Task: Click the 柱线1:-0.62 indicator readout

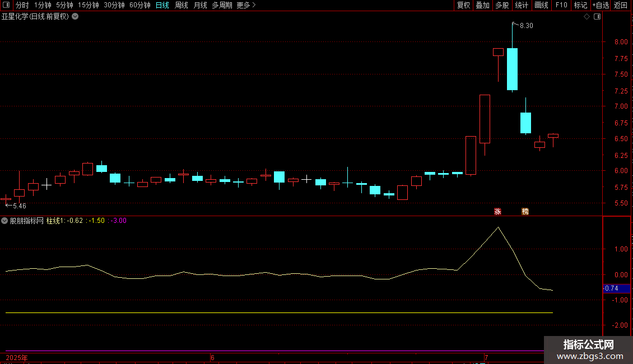Action: 64,221
